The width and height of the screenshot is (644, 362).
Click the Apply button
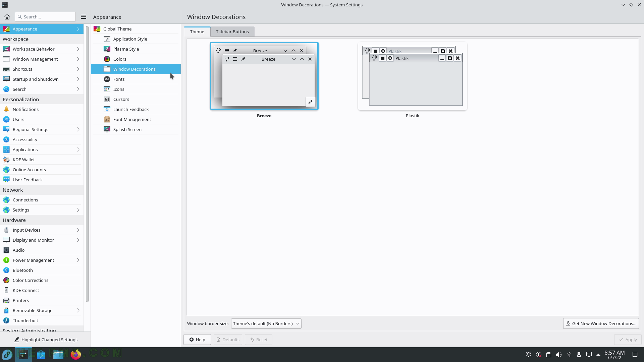click(x=628, y=340)
